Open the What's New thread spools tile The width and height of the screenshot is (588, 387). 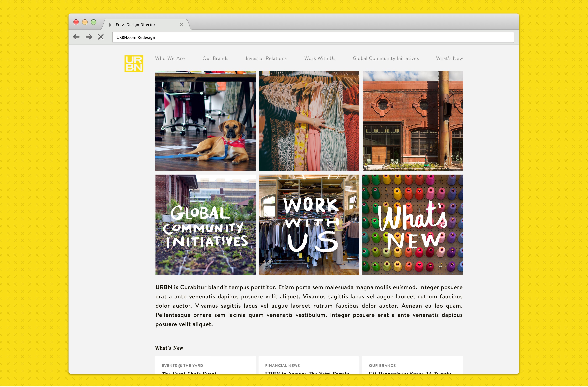413,225
